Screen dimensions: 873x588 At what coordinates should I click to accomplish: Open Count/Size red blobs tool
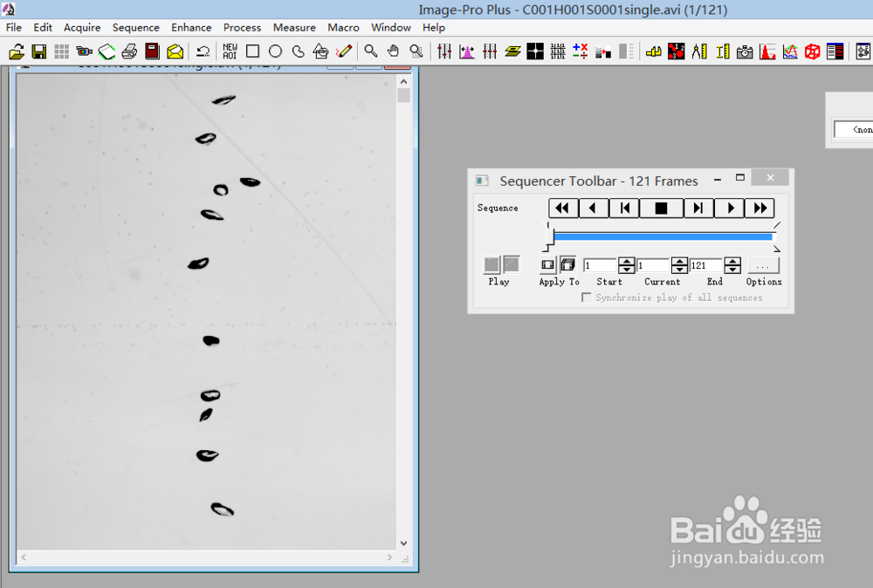[676, 51]
